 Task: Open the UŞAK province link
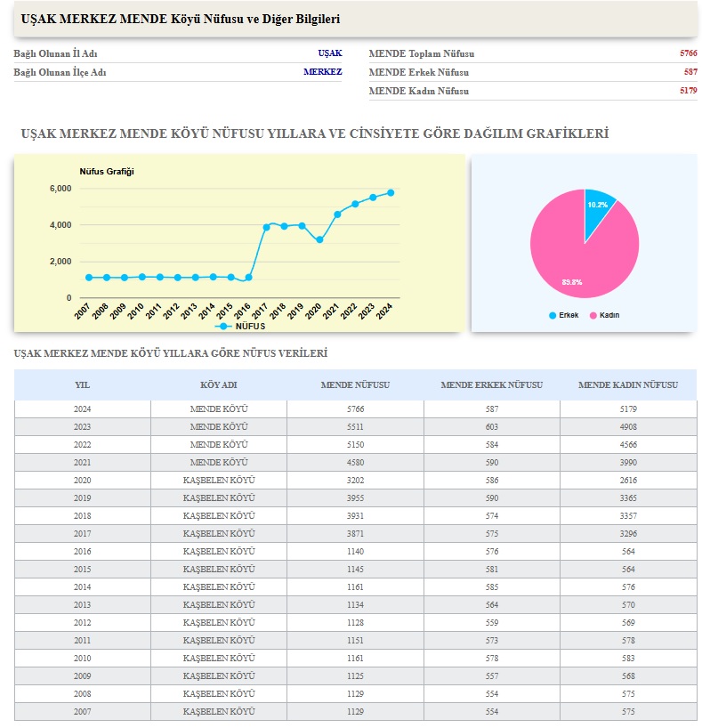click(329, 53)
